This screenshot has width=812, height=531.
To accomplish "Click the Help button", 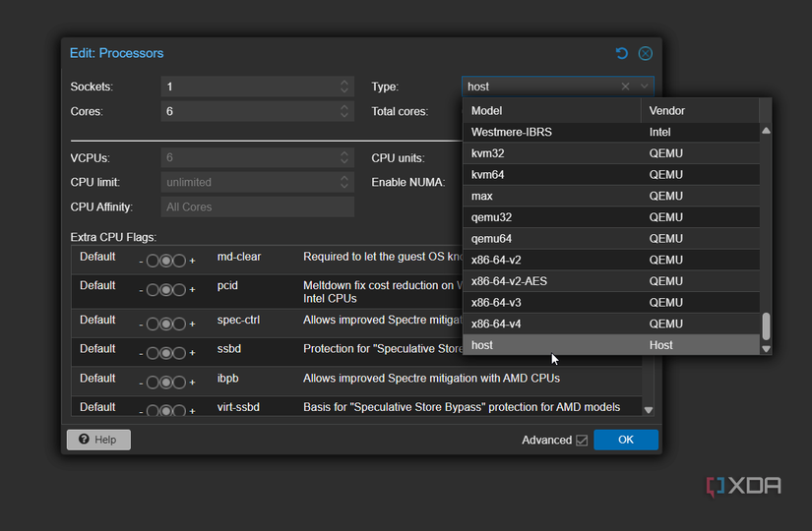I will [x=98, y=440].
